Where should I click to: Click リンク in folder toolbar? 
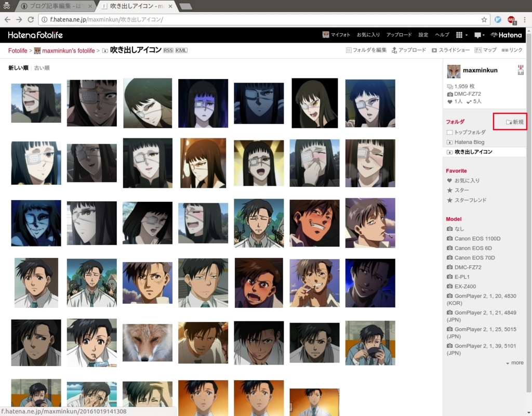coord(512,50)
